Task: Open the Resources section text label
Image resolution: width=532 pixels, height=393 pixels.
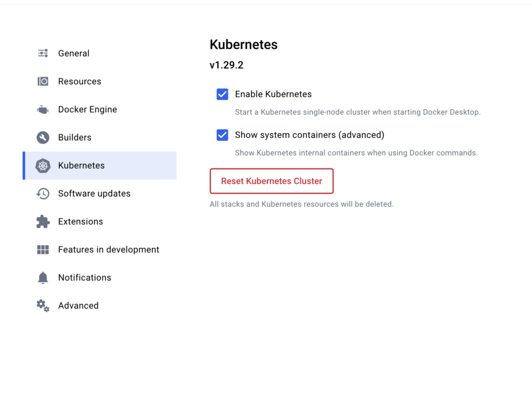Action: click(79, 82)
